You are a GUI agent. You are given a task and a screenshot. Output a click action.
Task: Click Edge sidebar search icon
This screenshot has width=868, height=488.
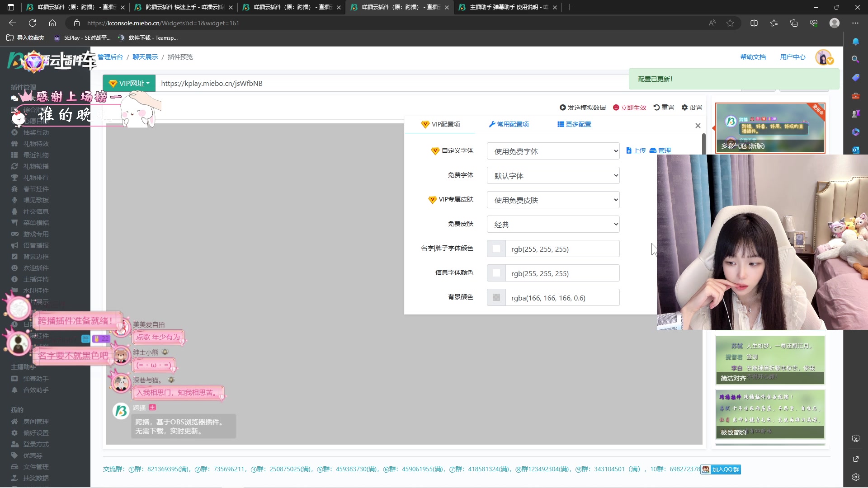(855, 59)
